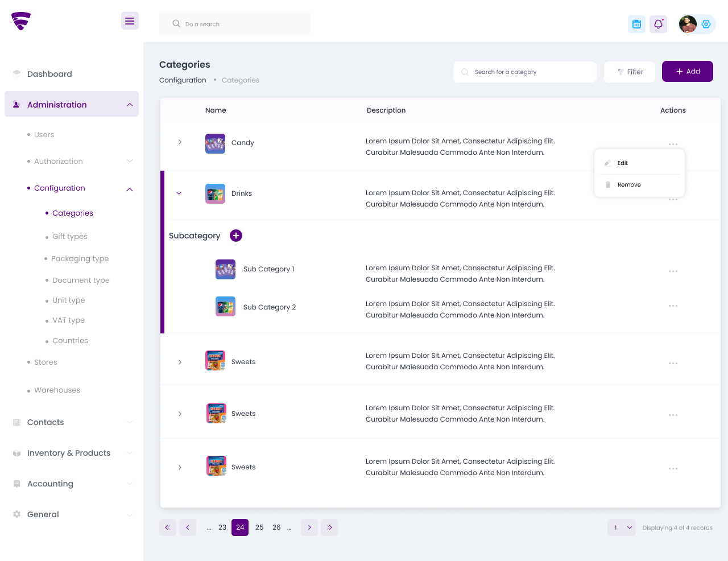
Task: Click the Dashboard sidebar icon
Action: tap(16, 73)
